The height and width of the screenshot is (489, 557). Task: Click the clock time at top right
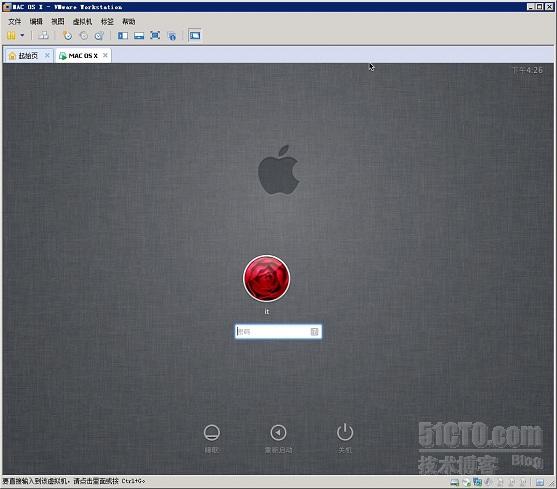[528, 70]
